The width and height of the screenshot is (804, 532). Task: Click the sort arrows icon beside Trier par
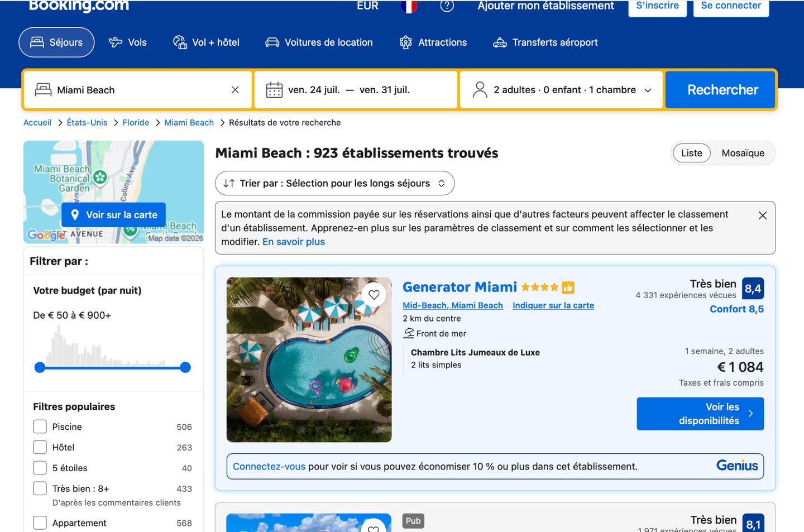point(229,183)
